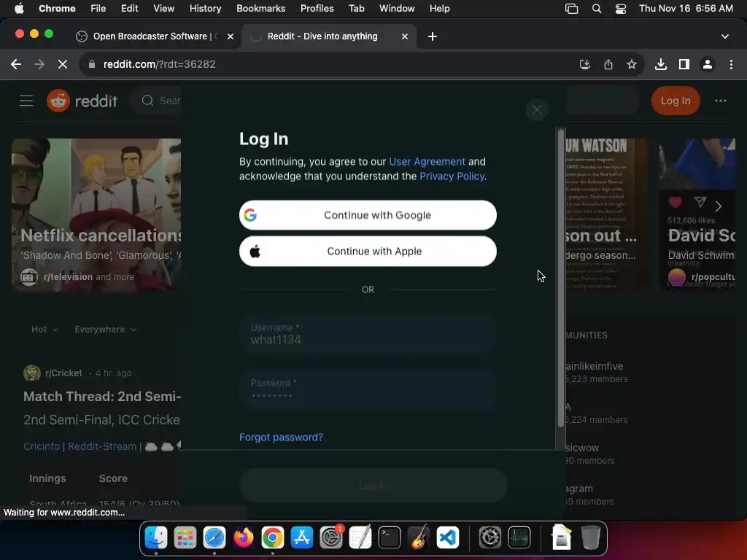Open the three-dots options menu

[x=720, y=101]
